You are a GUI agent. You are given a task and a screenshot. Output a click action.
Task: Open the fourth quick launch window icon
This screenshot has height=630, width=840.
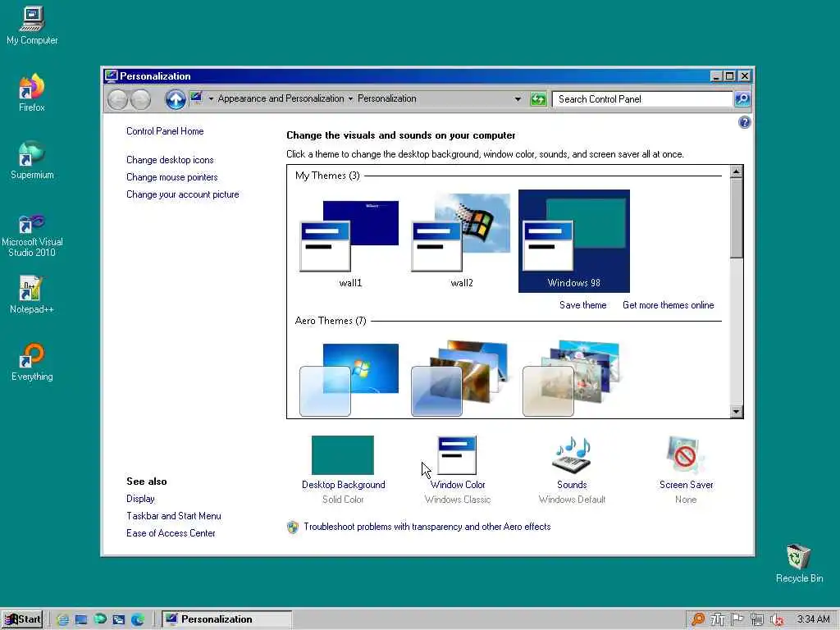[x=119, y=619]
